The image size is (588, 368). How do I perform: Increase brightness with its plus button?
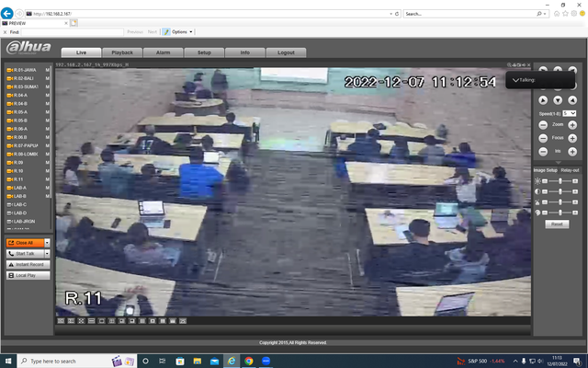[575, 181]
